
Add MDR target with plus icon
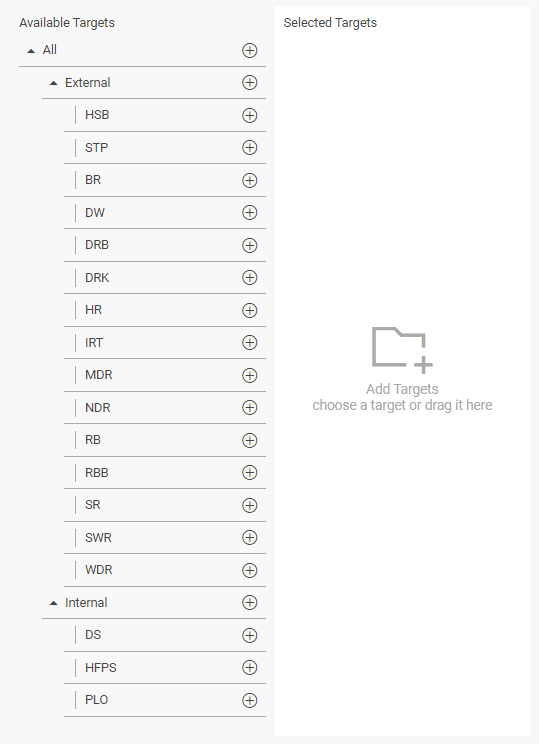[250, 375]
